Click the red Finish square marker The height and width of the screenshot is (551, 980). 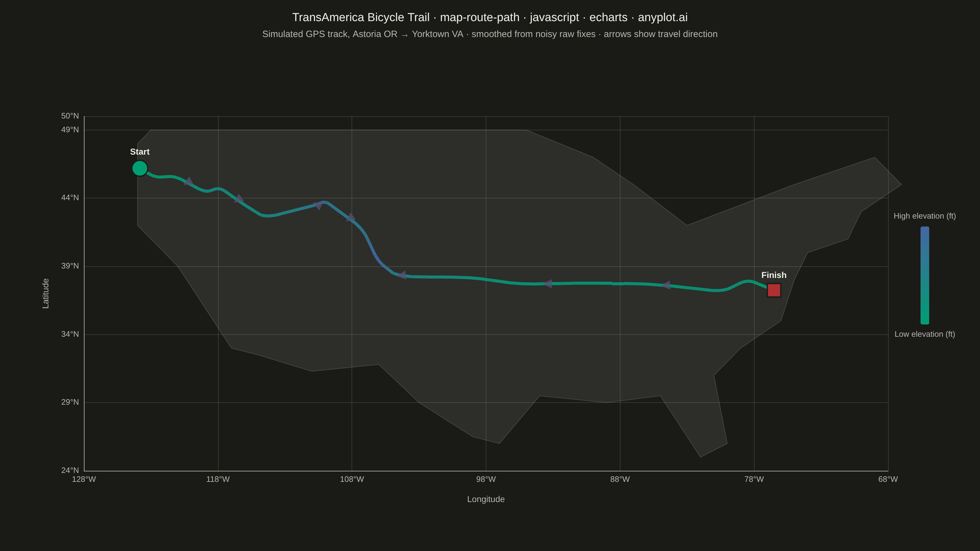click(x=774, y=290)
